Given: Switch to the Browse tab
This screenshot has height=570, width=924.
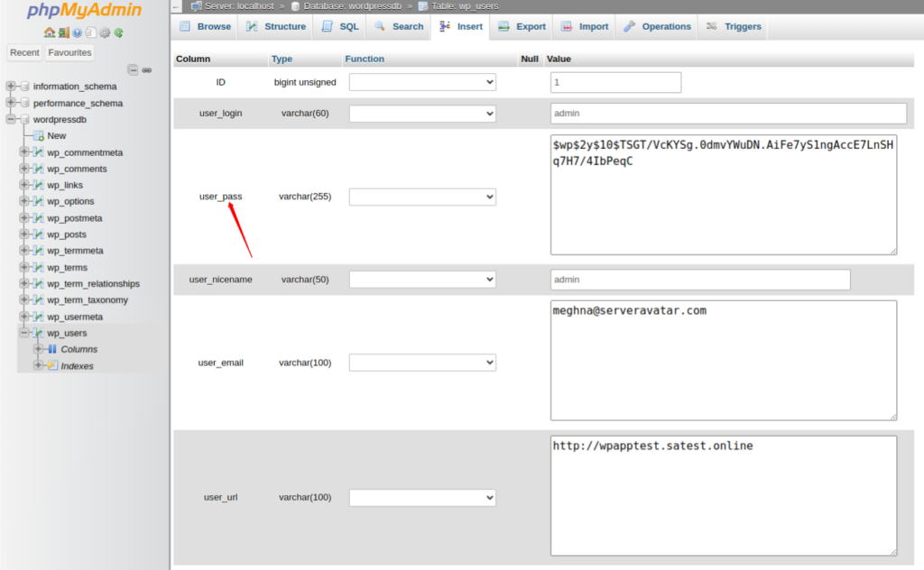Looking at the screenshot, I should [205, 26].
